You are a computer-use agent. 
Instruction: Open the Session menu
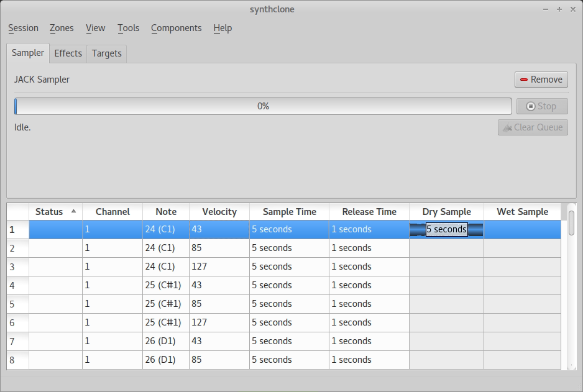pos(23,28)
